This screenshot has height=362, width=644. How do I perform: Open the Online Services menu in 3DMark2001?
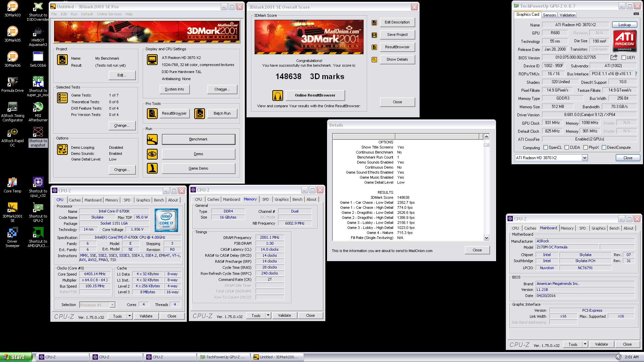(109, 14)
